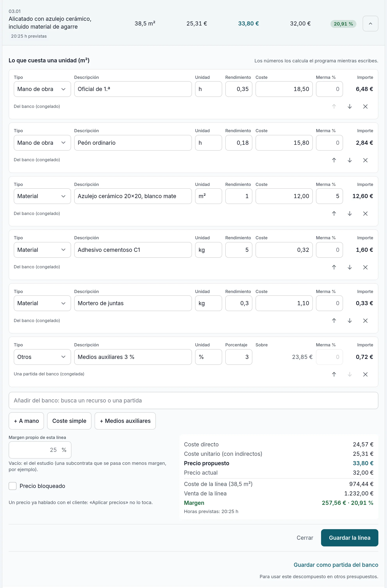387x588 pixels.
Task: Open Tipo dropdown for Mortero de juntas
Action: pos(42,303)
